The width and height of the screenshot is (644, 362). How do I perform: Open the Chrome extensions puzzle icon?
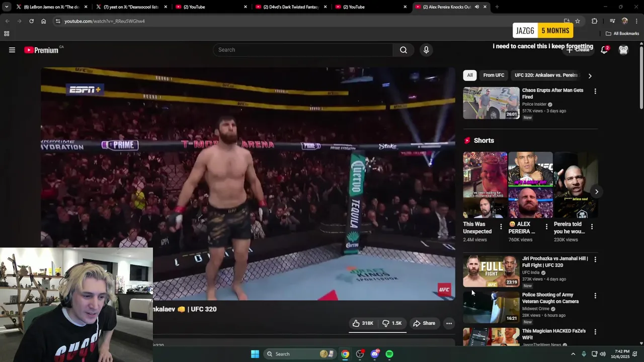[x=594, y=21]
